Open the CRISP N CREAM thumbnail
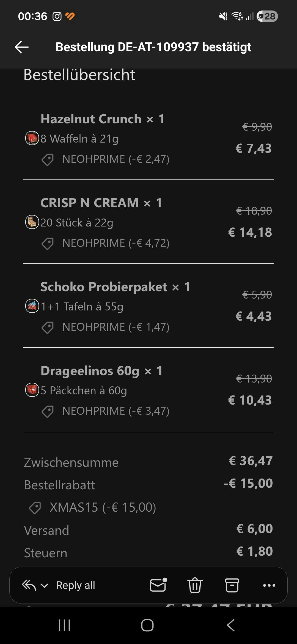Viewport: 297px width, 644px height. (32, 222)
